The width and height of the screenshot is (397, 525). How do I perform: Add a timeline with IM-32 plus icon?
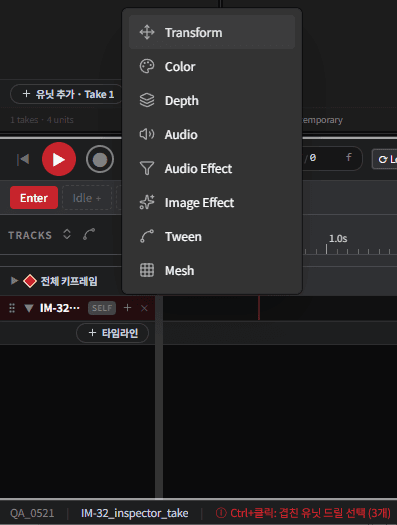pyautogui.click(x=127, y=308)
